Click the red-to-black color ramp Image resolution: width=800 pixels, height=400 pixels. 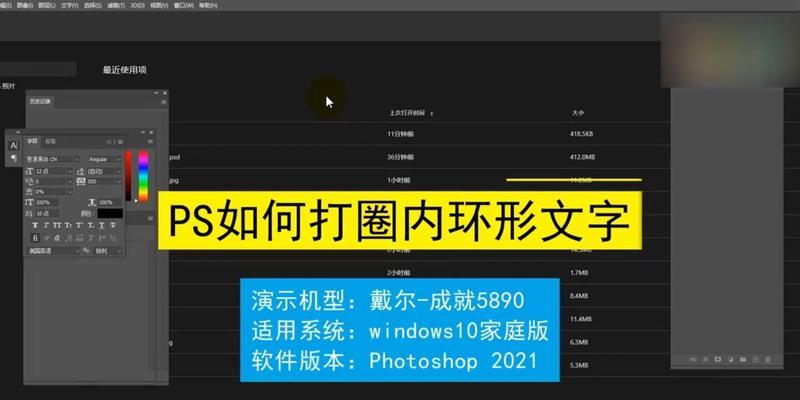[128, 176]
